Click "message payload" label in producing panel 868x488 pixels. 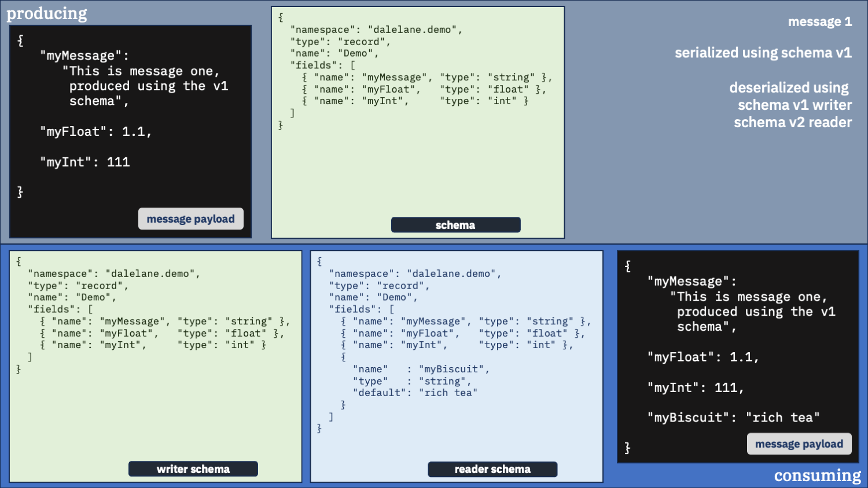190,219
